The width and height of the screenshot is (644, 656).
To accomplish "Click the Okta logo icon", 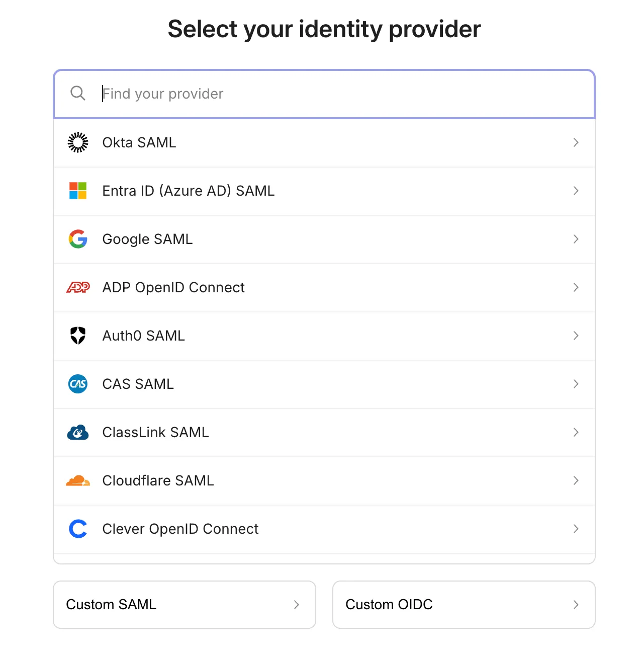I will 78,142.
